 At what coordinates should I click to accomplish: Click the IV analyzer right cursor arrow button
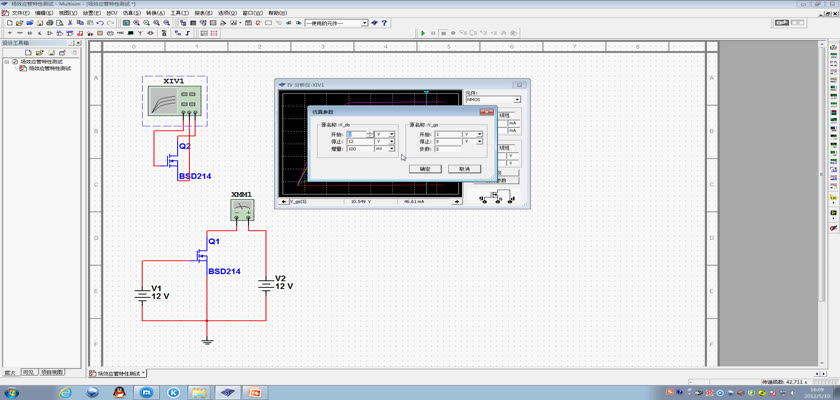point(456,202)
